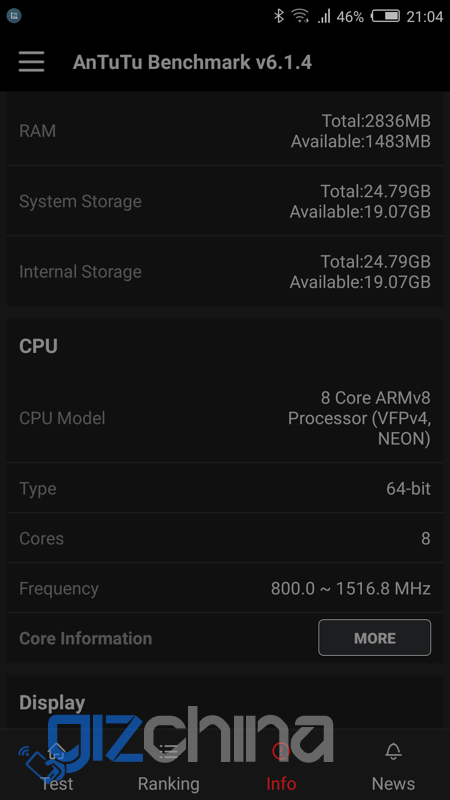
Task: Tap the Cores row
Action: pos(225,538)
